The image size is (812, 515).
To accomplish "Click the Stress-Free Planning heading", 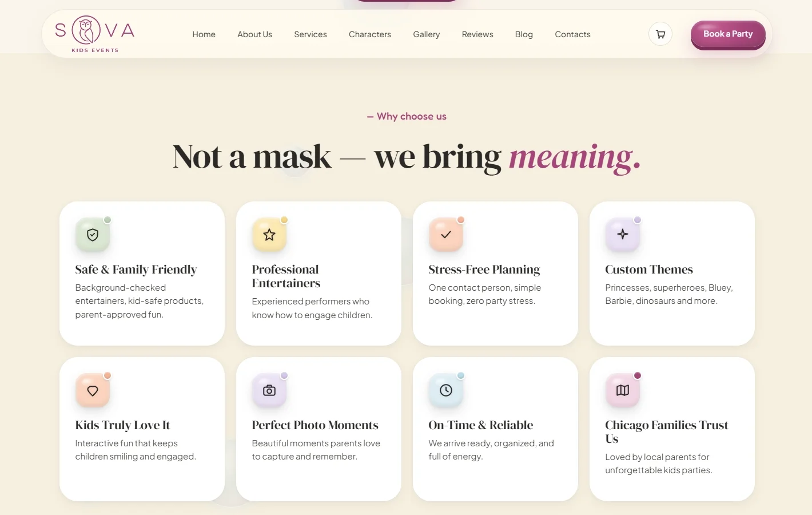I will (484, 270).
